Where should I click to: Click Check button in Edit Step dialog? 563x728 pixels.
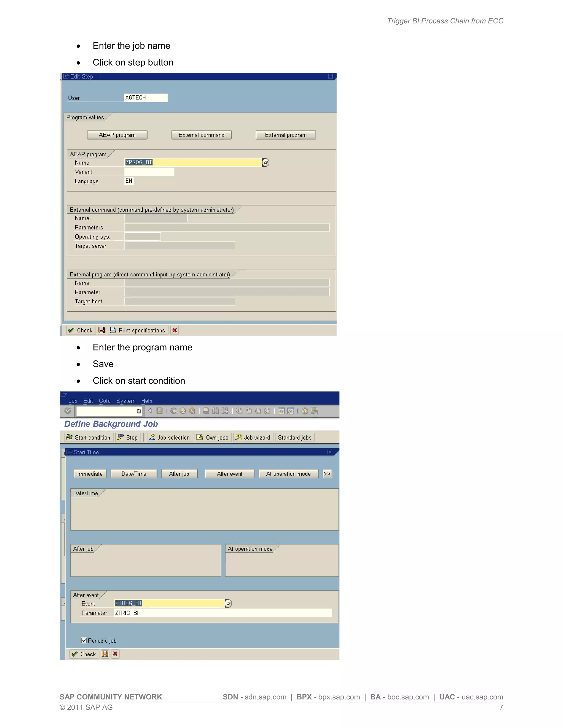pyautogui.click(x=81, y=330)
